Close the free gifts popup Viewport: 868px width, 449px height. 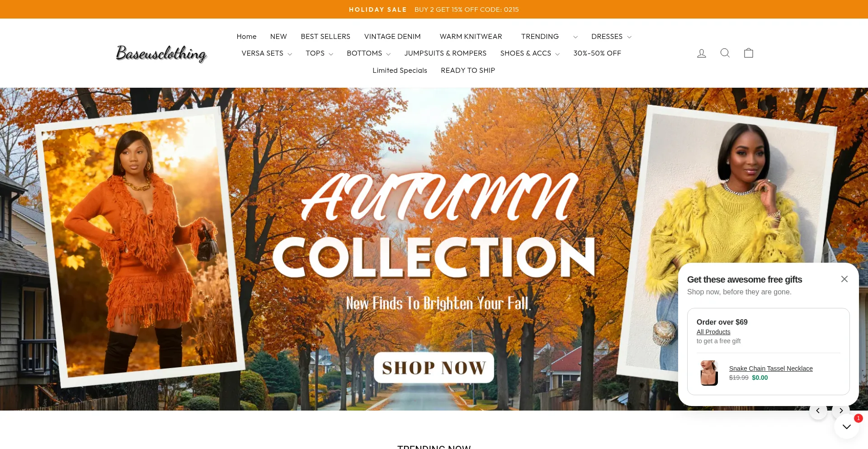pyautogui.click(x=844, y=279)
